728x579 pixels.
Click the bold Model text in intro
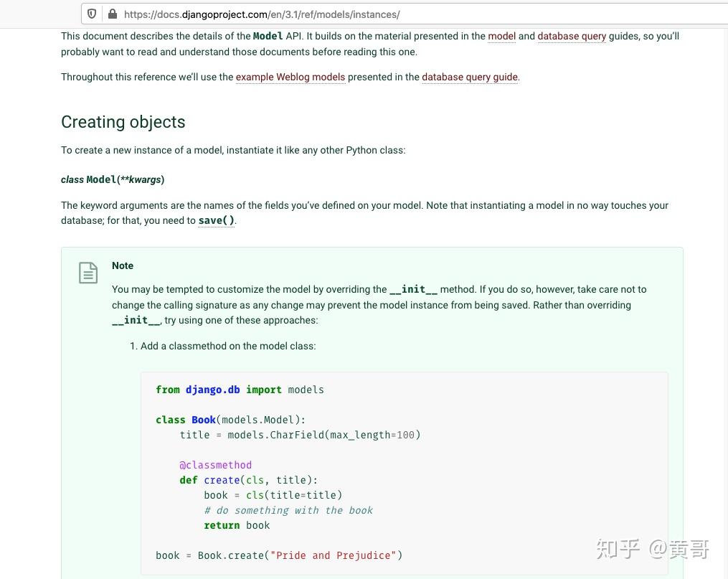[x=268, y=36]
